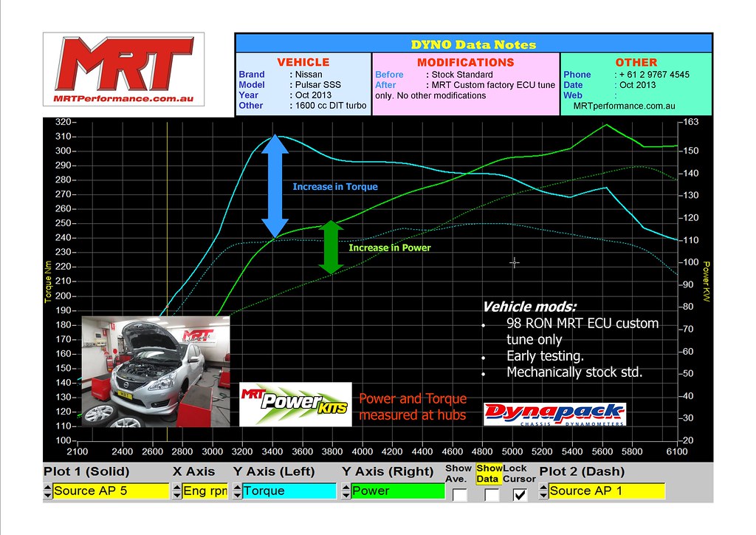Enable the Show Ave. checkbox
Screen dimensions: 756x535
(460, 495)
